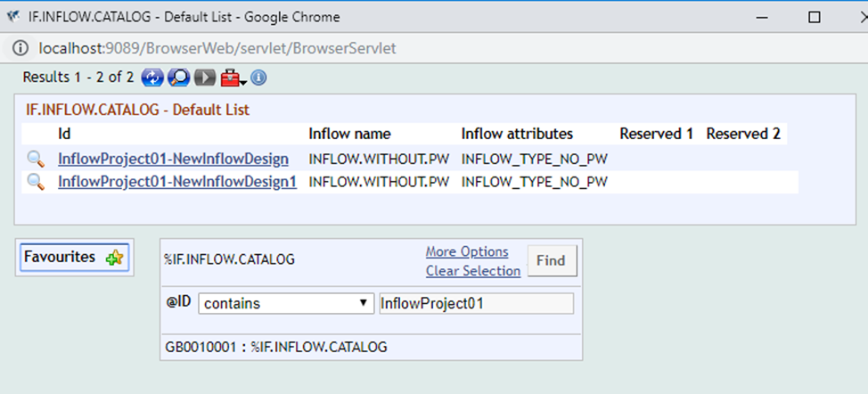
Task: View record InflowProject01-NewInflowDesign via magnifier icon
Action: pyautogui.click(x=36, y=159)
